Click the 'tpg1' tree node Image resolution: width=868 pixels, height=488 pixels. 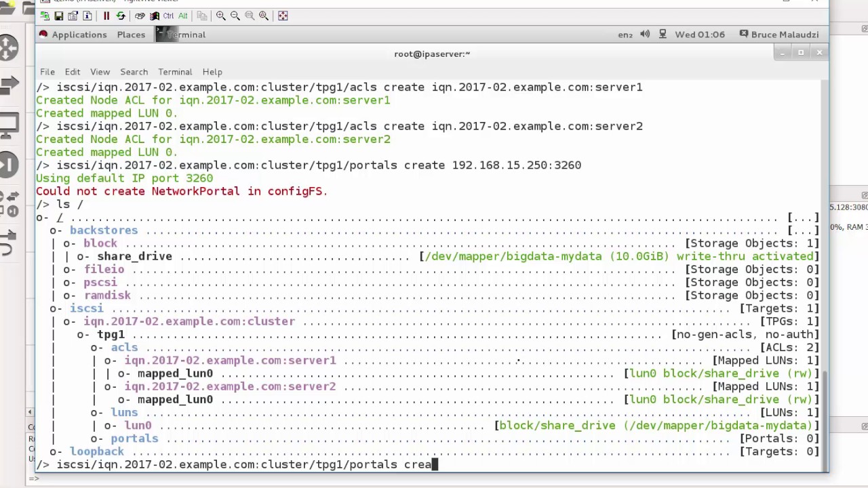coord(111,335)
